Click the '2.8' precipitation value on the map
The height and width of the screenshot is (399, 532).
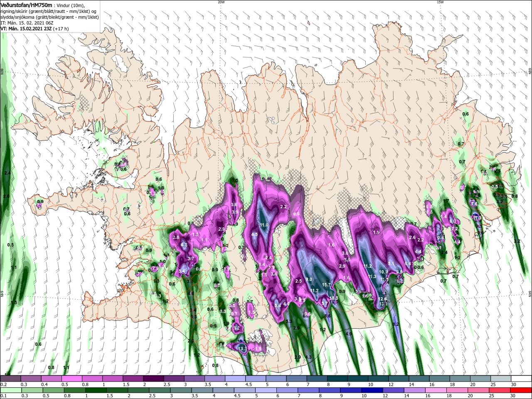(176, 237)
